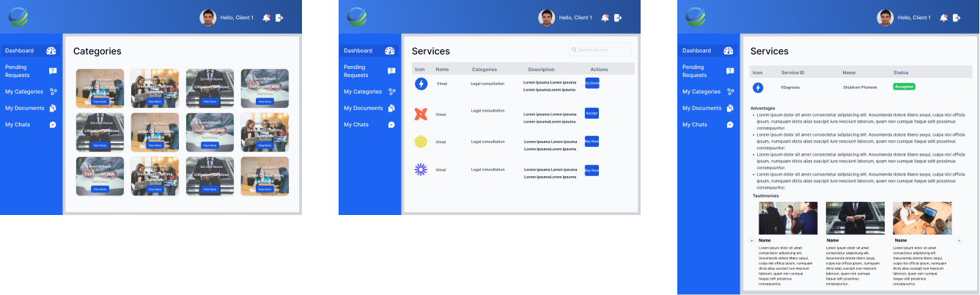The height and width of the screenshot is (295, 980).
Task: Click globe logo on Services table screen
Action: (x=358, y=17)
